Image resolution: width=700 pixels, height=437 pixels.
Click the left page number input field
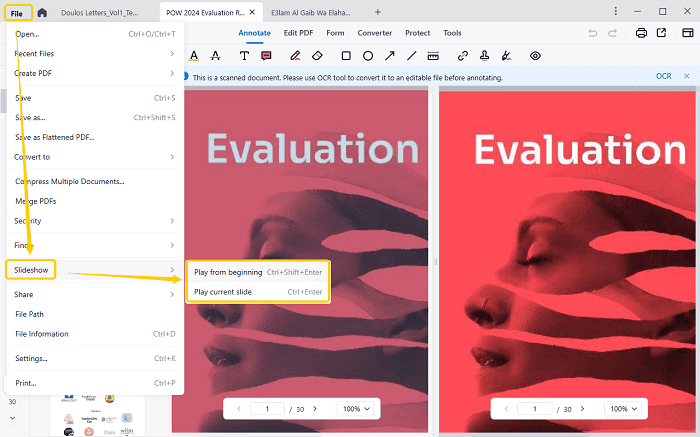[268, 409]
